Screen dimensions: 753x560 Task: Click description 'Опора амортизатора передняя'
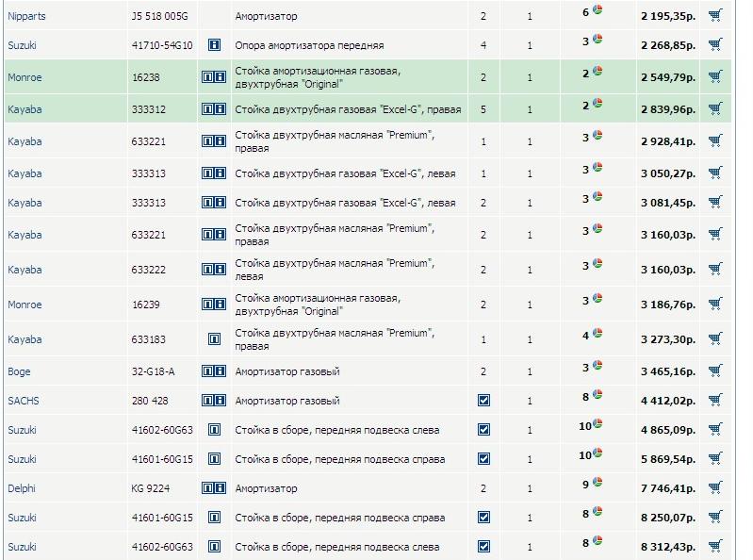[309, 45]
